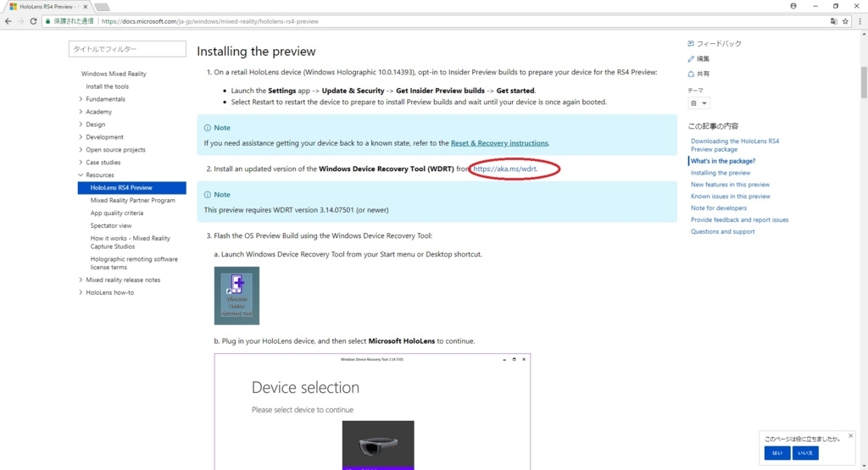Open the https://aka.ms/wdrt link
This screenshot has width=868, height=470.
pos(504,169)
